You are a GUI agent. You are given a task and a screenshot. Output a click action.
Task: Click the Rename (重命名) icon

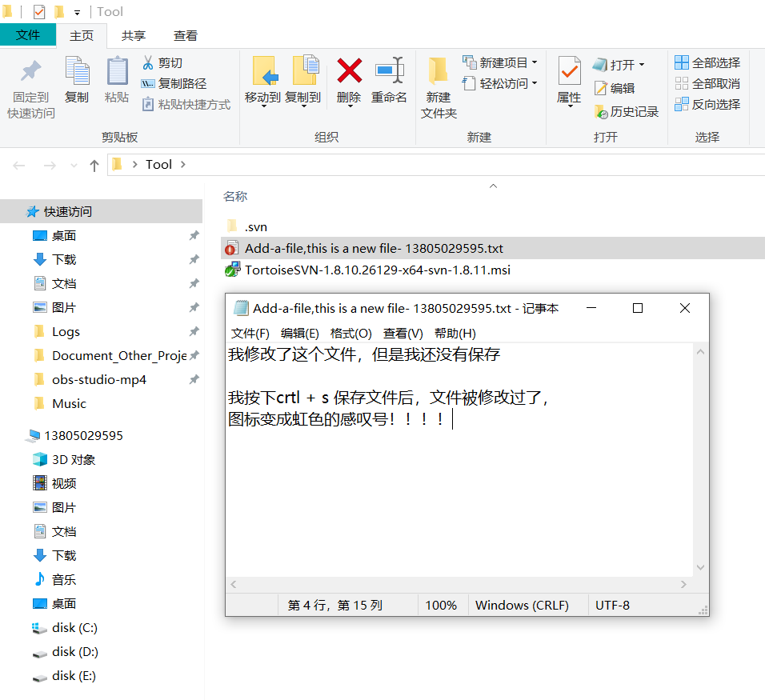pyautogui.click(x=390, y=70)
